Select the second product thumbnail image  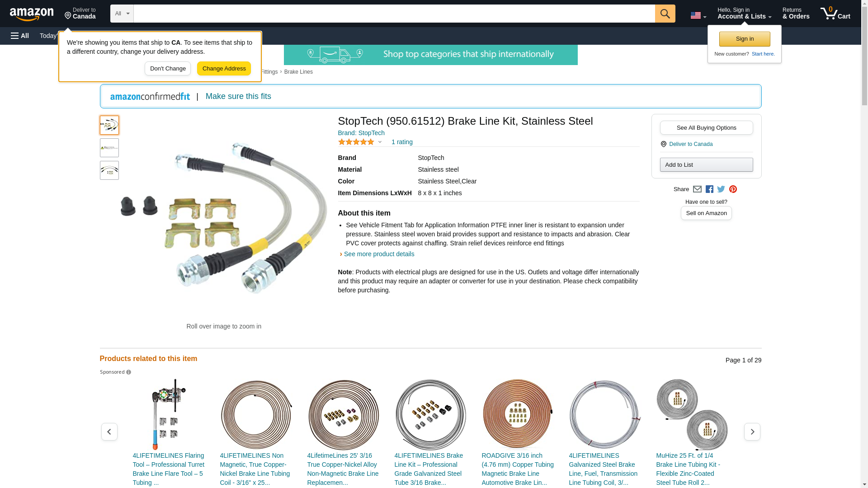(x=109, y=148)
